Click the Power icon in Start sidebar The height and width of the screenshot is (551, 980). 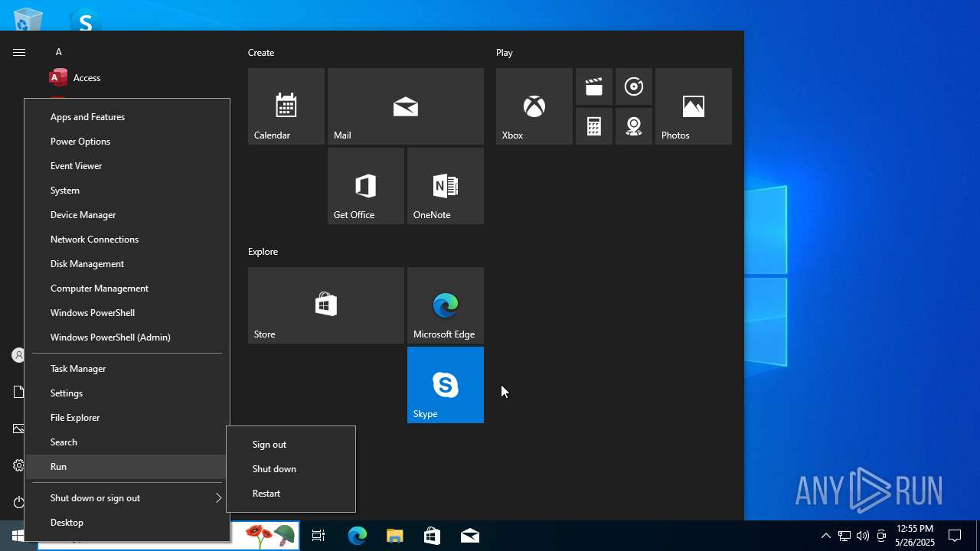coord(19,502)
